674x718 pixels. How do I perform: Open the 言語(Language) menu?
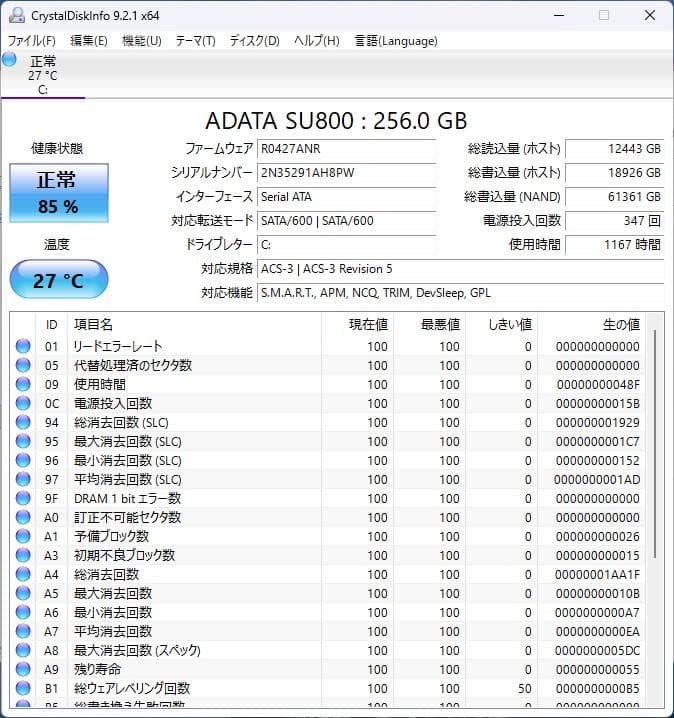point(396,41)
